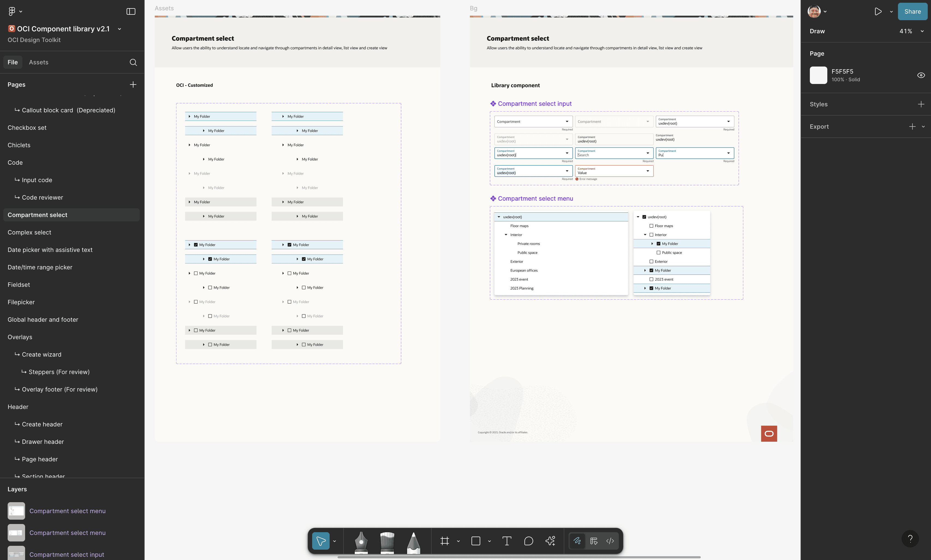Image resolution: width=931 pixels, height=560 pixels.
Task: Check the Floor maps checkbox in menu
Action: pyautogui.click(x=651, y=226)
